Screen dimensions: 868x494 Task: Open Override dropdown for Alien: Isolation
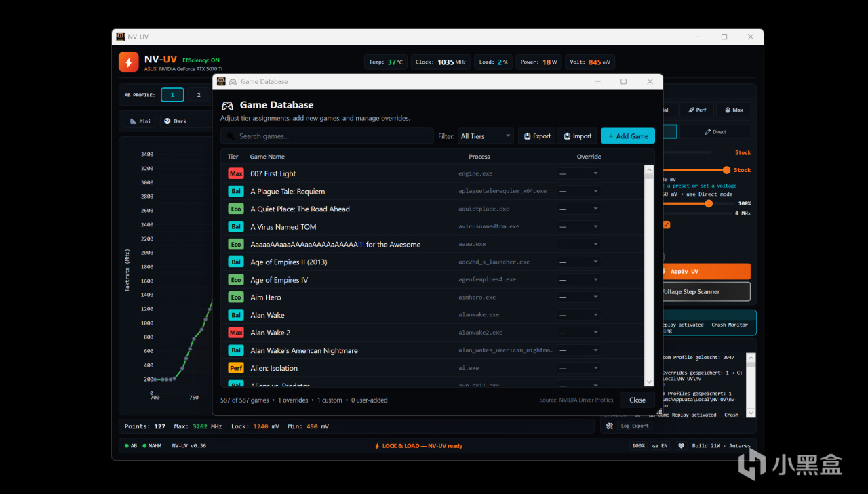[578, 368]
